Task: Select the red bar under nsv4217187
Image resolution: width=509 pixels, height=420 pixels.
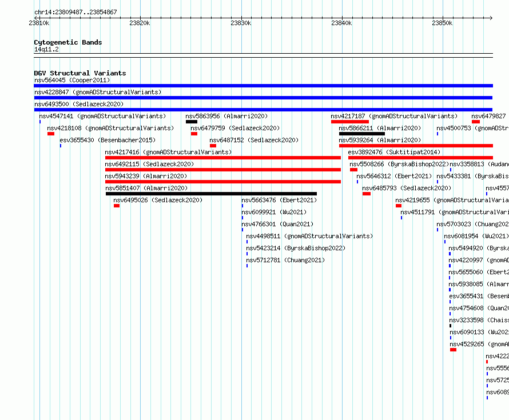Action: 350,122
